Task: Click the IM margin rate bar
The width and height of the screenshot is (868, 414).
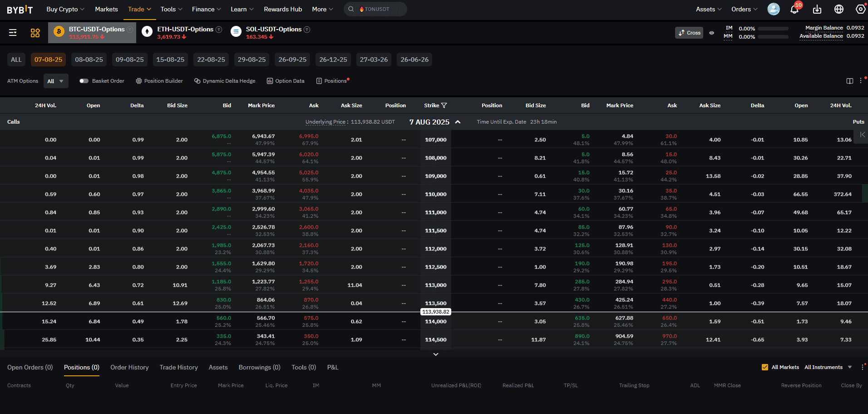Action: tap(773, 29)
